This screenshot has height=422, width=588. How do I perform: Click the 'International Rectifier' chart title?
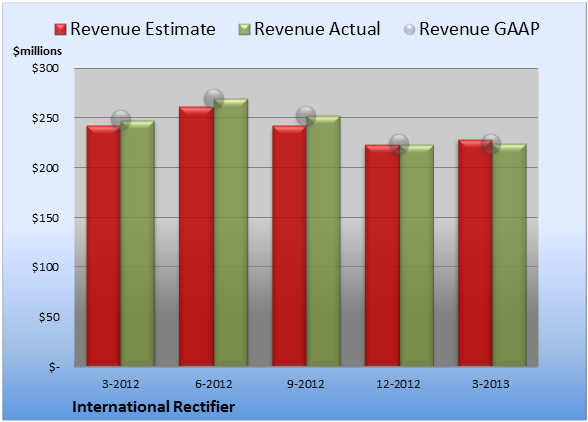click(x=153, y=407)
